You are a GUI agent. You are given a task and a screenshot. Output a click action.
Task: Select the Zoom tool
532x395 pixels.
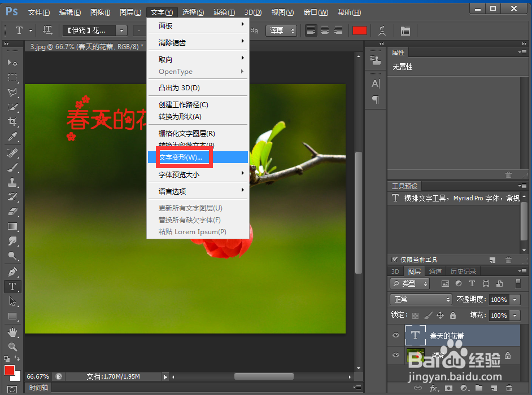point(12,347)
